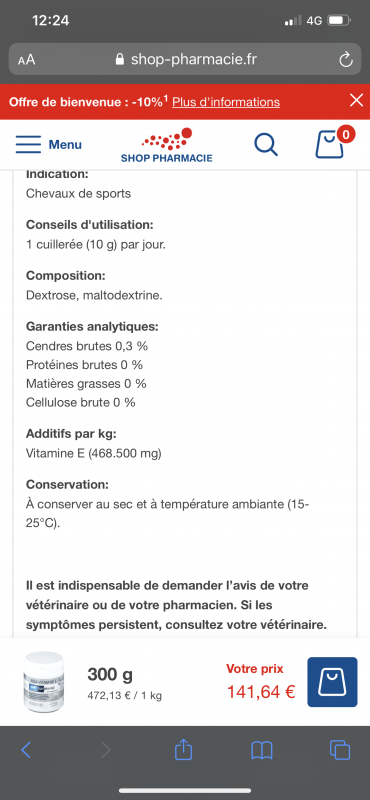Image resolution: width=370 pixels, height=800 pixels.
Task: Open Safari reader text size AA control
Action: (x=27, y=60)
